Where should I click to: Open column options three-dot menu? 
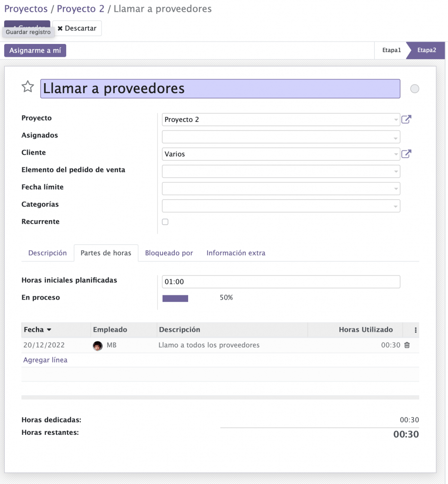[415, 330]
